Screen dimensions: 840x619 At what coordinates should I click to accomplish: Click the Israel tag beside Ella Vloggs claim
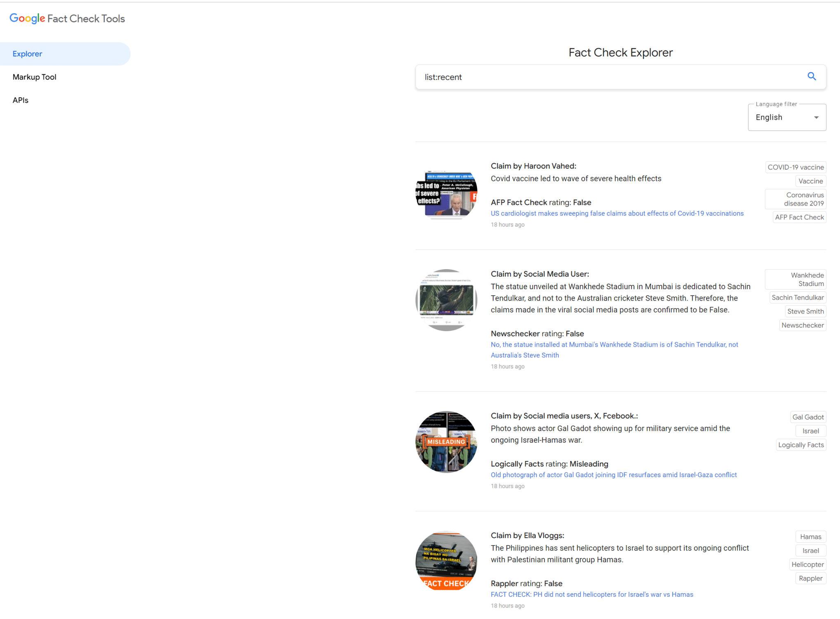click(x=810, y=551)
